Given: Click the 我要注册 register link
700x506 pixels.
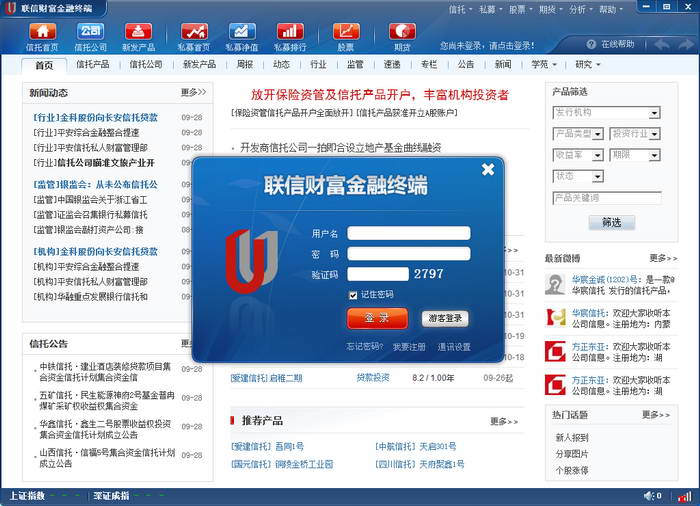Looking at the screenshot, I should (409, 347).
